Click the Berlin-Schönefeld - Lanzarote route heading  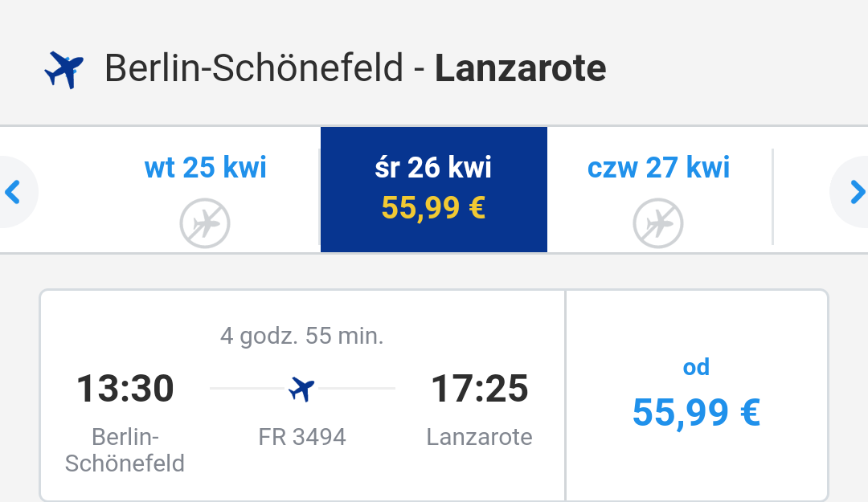tap(355, 68)
